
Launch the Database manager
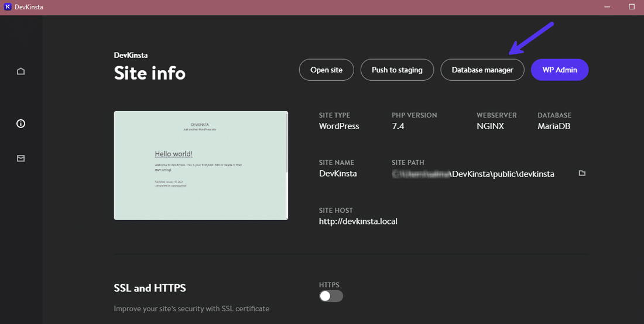pyautogui.click(x=482, y=70)
